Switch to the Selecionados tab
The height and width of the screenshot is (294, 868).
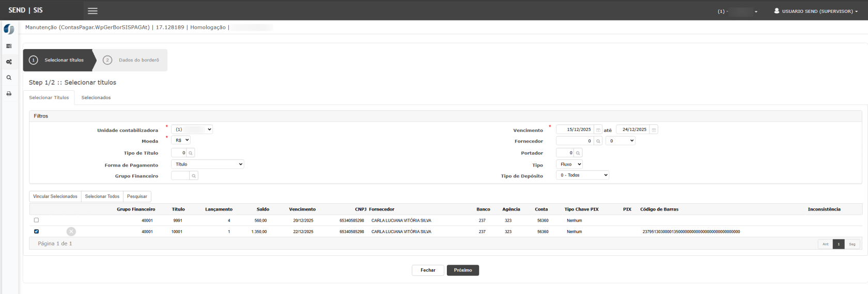click(96, 97)
